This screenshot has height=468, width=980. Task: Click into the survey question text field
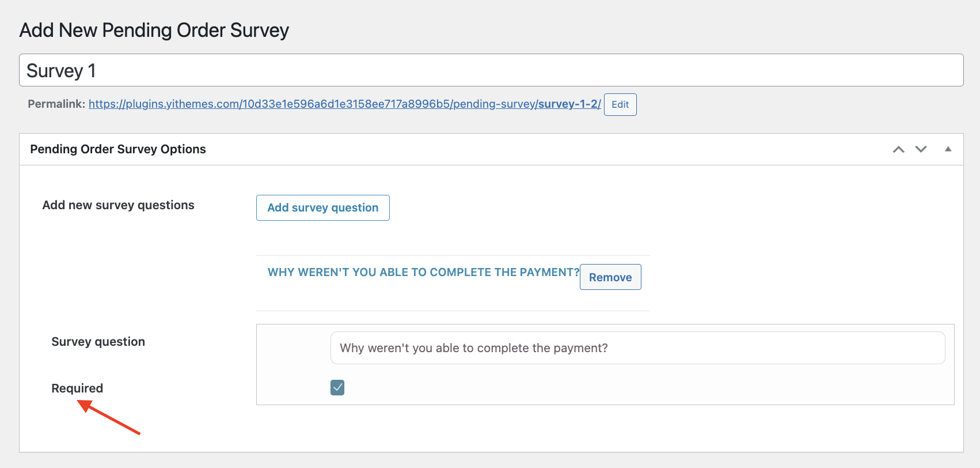tap(638, 348)
